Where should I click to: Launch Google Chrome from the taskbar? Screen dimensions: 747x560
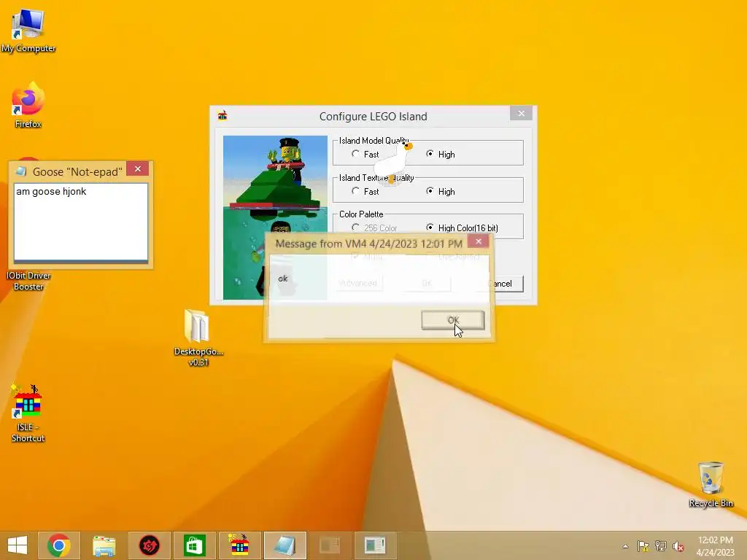pos(58,545)
